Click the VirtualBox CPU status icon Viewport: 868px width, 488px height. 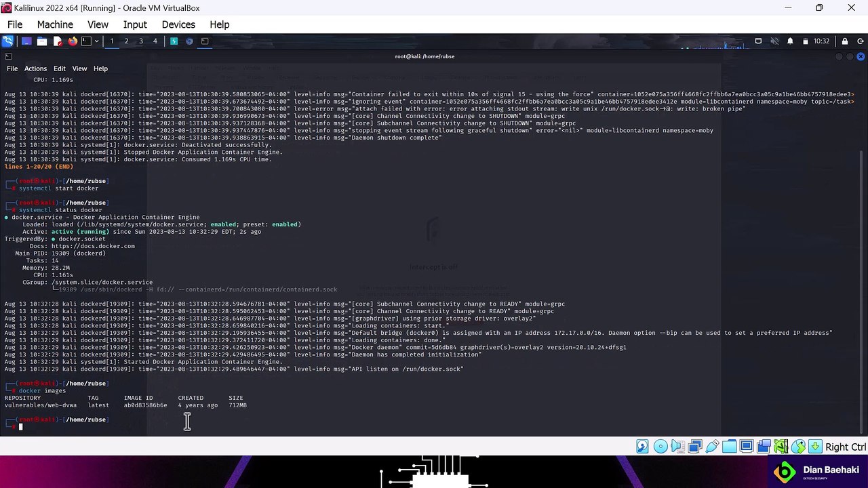click(781, 447)
